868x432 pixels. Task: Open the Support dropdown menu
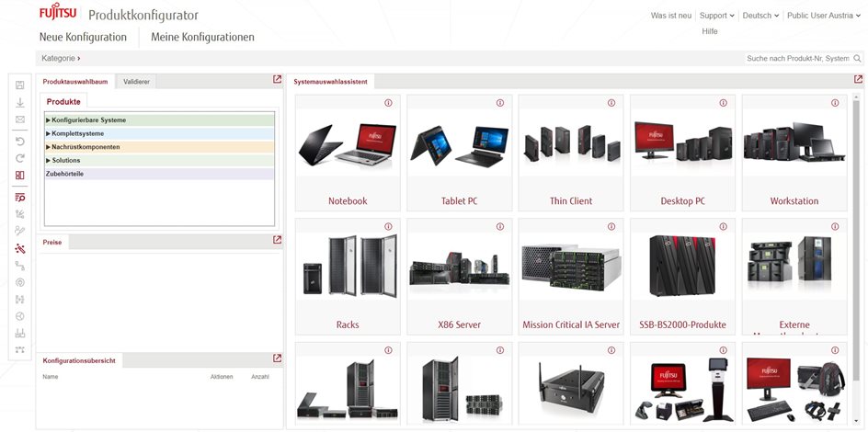pyautogui.click(x=716, y=16)
